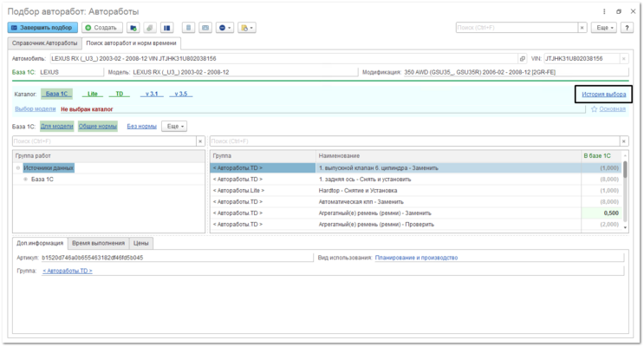Open the Цены tab
644x347 pixels.
coord(140,243)
